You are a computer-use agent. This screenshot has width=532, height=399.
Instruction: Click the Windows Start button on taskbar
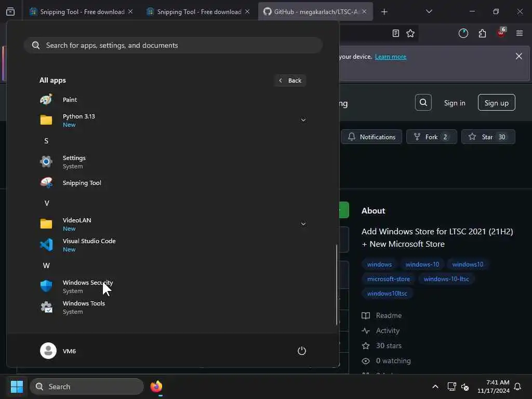(x=17, y=387)
